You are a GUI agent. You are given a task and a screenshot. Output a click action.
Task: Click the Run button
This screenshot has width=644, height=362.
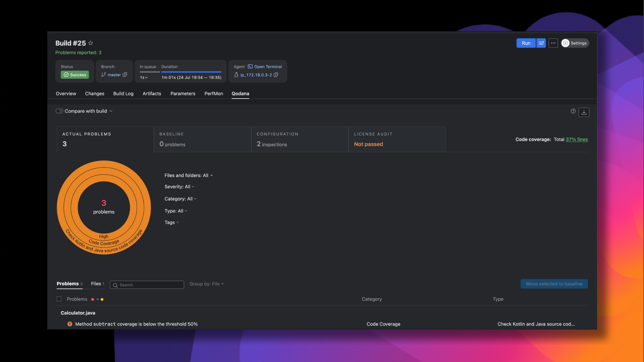[x=526, y=43]
